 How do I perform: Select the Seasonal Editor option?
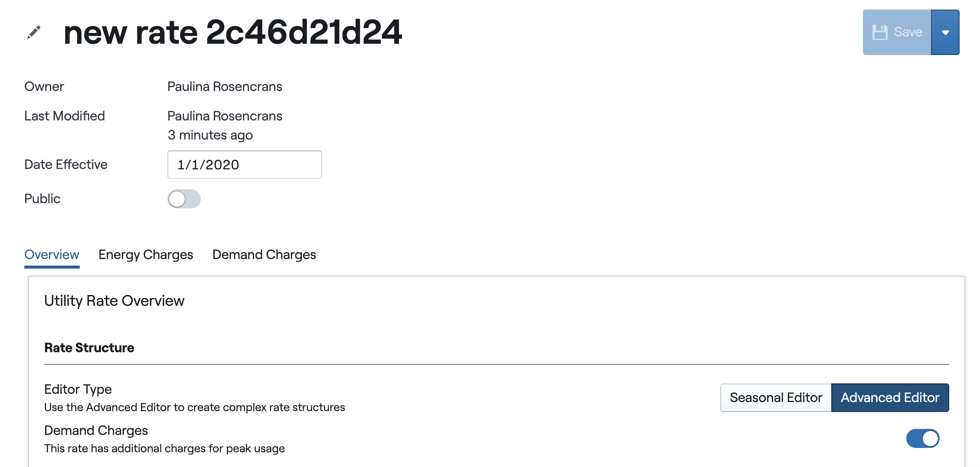pos(776,398)
